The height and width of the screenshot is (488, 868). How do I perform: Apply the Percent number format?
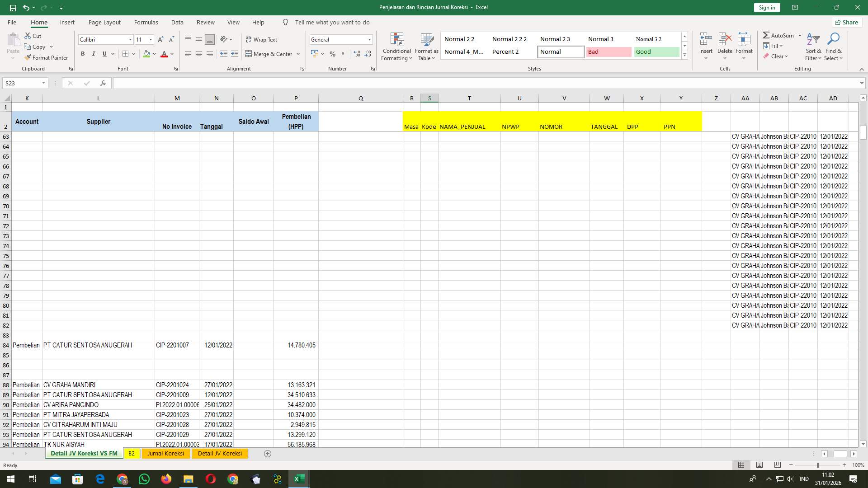click(x=333, y=54)
